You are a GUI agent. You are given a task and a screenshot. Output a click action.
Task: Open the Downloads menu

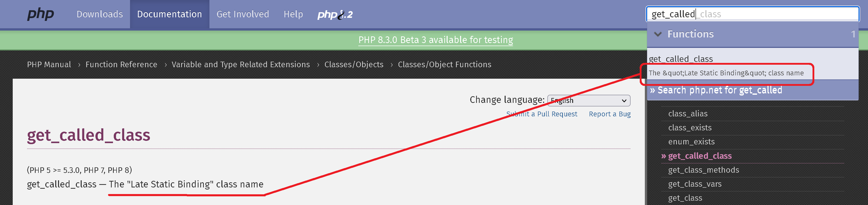pos(99,14)
